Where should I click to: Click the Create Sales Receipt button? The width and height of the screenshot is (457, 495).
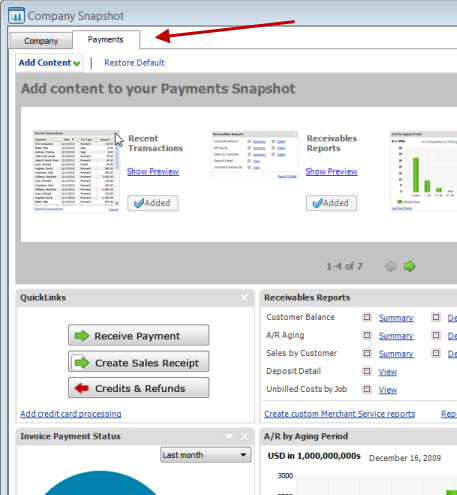pos(139,362)
